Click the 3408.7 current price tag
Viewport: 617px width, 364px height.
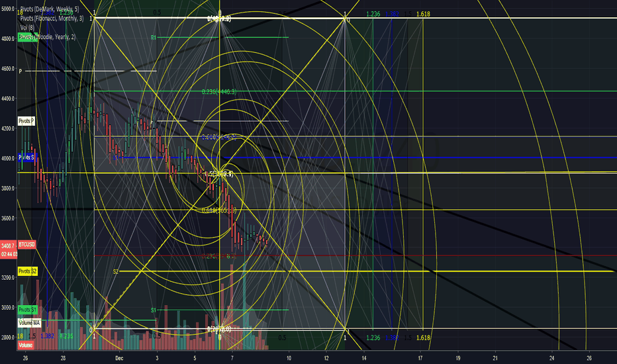tap(8, 246)
